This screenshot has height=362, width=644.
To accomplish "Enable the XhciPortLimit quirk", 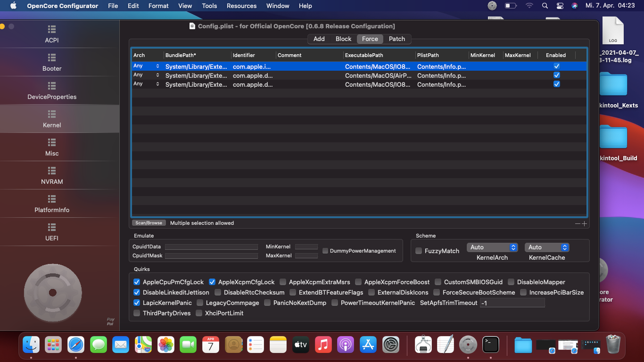I will coord(199,313).
